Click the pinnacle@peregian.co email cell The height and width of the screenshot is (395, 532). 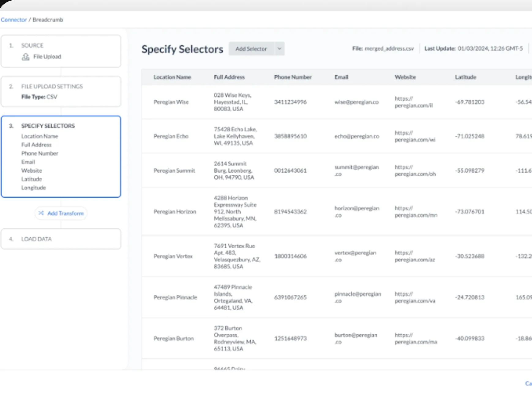(358, 297)
